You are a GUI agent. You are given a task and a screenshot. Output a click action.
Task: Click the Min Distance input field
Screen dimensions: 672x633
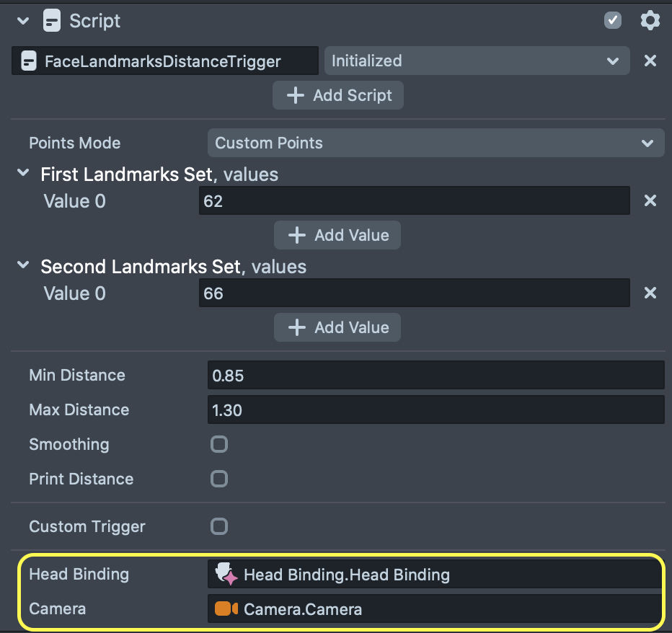point(435,375)
